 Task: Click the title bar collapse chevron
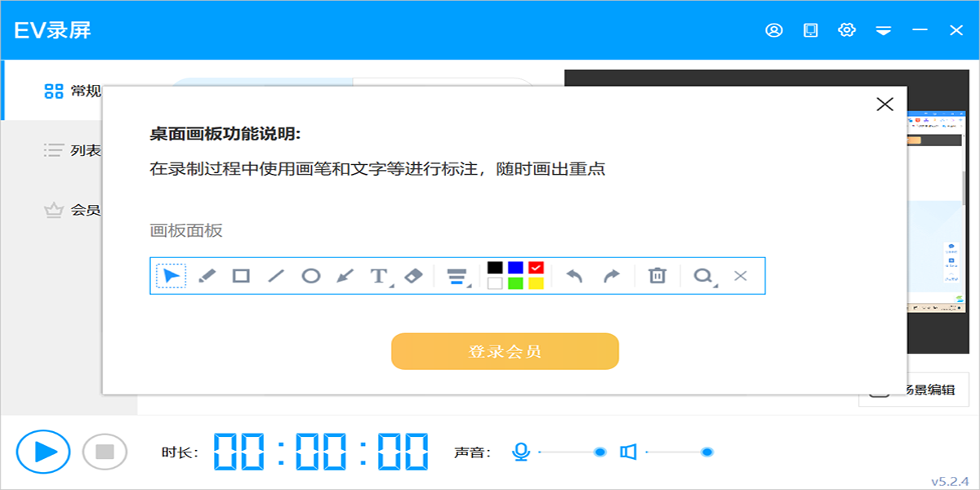pyautogui.click(x=884, y=29)
